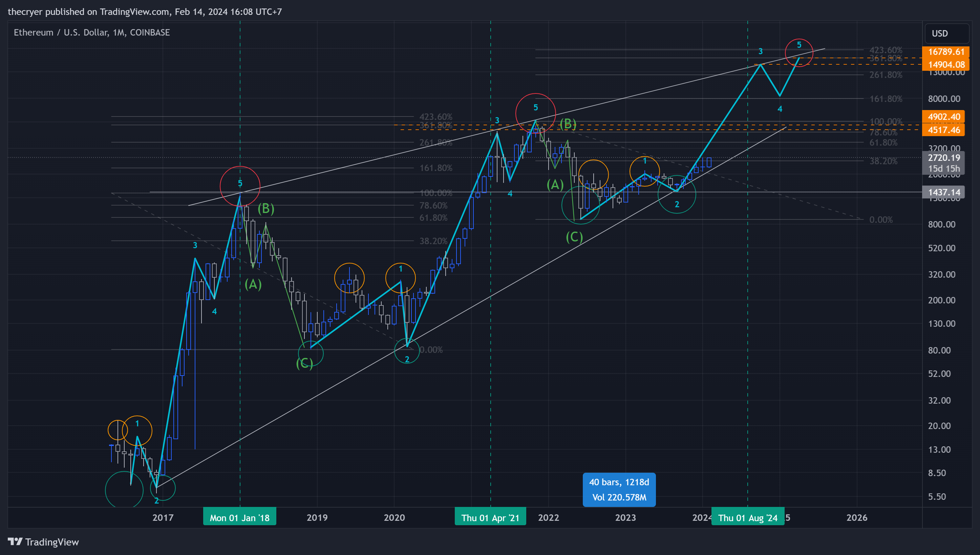This screenshot has height=555, width=980.
Task: Click the green (A) label after 2018 peak
Action: click(x=253, y=284)
